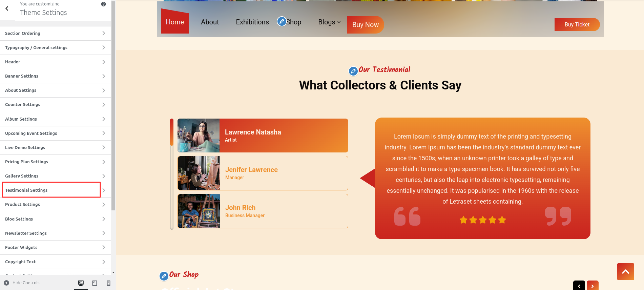Click edit pencil beside Our Shop heading
Image resolution: width=644 pixels, height=290 pixels.
164,276
